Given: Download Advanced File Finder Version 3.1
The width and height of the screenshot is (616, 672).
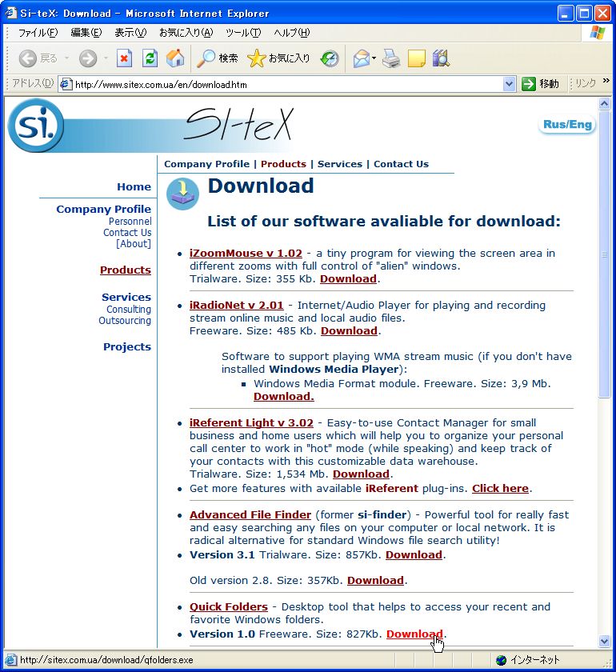Looking at the screenshot, I should [414, 554].
